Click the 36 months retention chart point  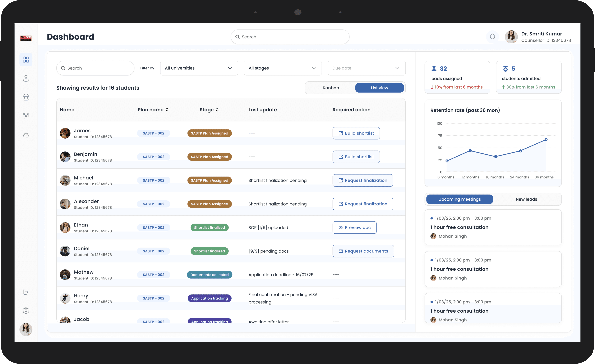546,140
